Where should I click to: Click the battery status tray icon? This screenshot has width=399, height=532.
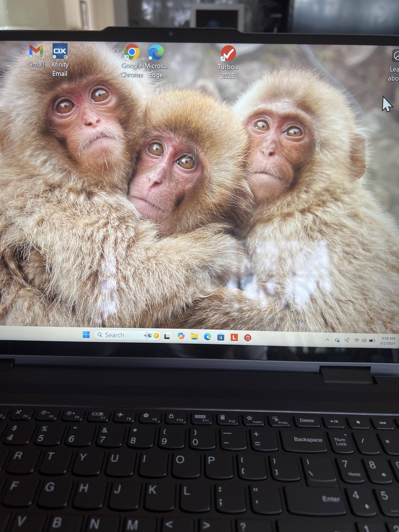[372, 341]
